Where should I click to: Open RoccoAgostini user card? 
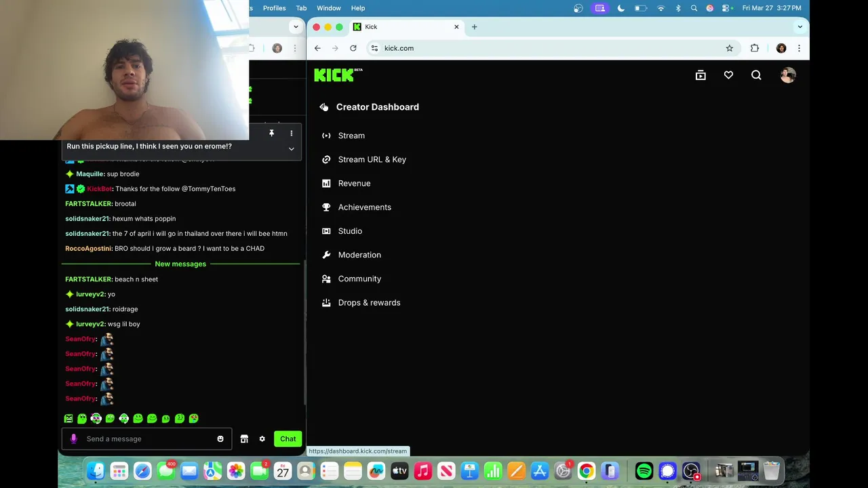click(x=88, y=248)
